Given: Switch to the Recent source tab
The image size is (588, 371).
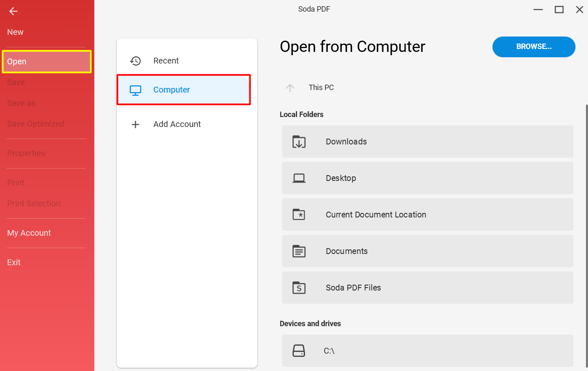Looking at the screenshot, I should point(187,61).
